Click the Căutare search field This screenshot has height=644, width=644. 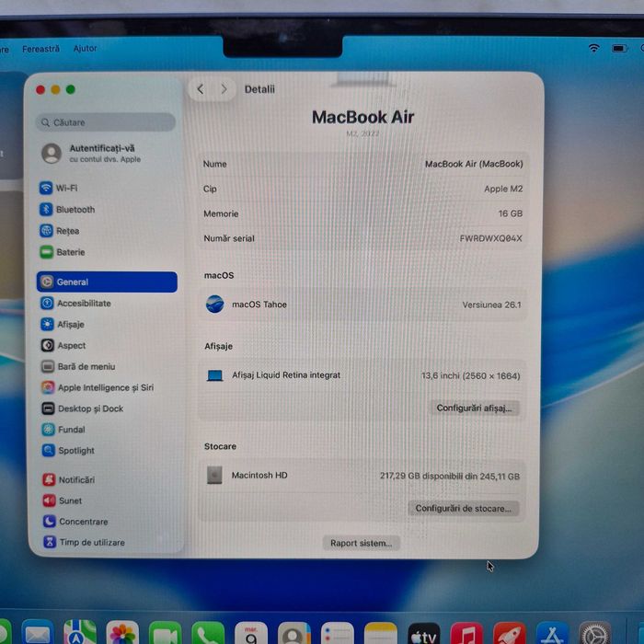[106, 122]
